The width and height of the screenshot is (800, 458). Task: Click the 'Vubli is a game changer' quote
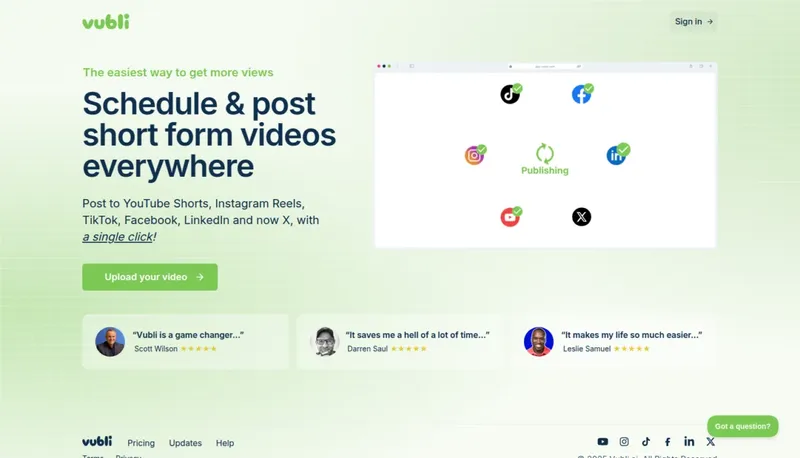188,335
